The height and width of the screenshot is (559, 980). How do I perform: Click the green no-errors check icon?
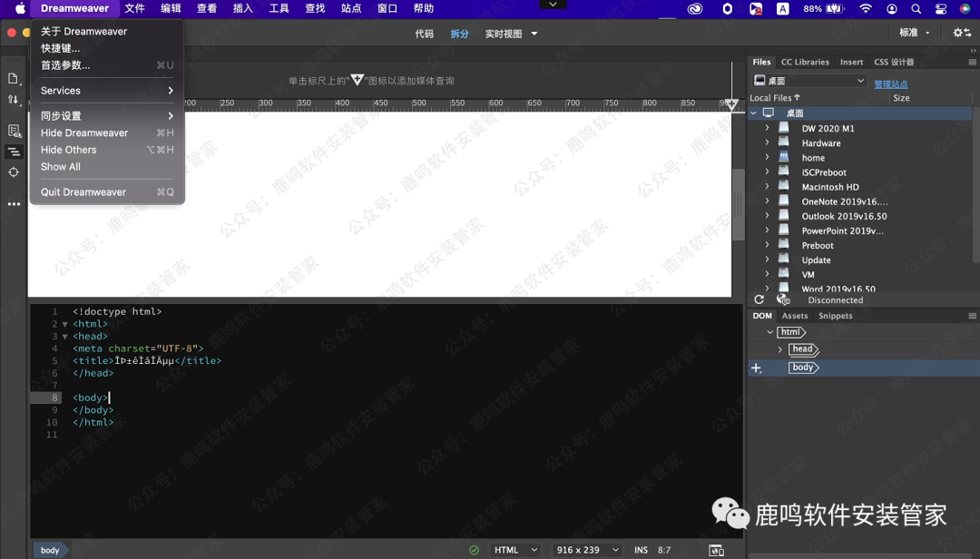click(x=474, y=550)
